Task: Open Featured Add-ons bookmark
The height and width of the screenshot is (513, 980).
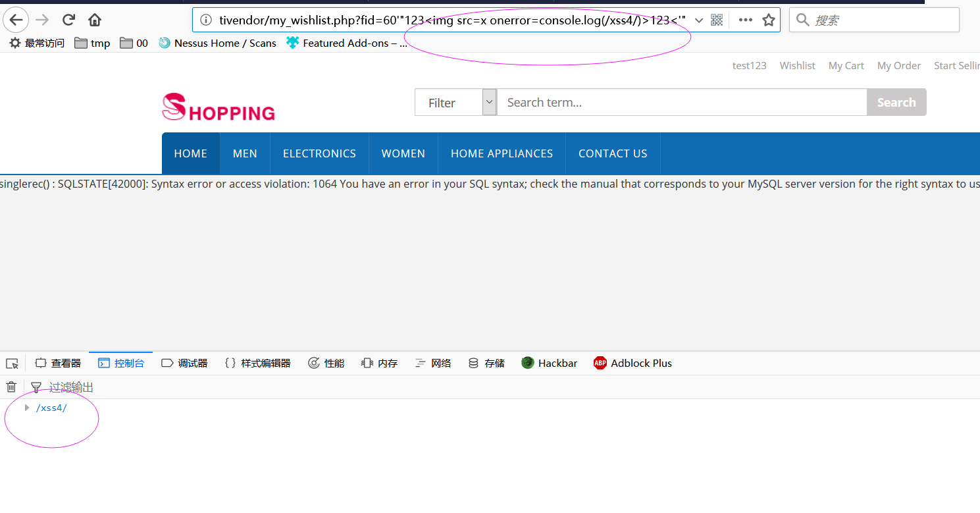Action: 347,43
